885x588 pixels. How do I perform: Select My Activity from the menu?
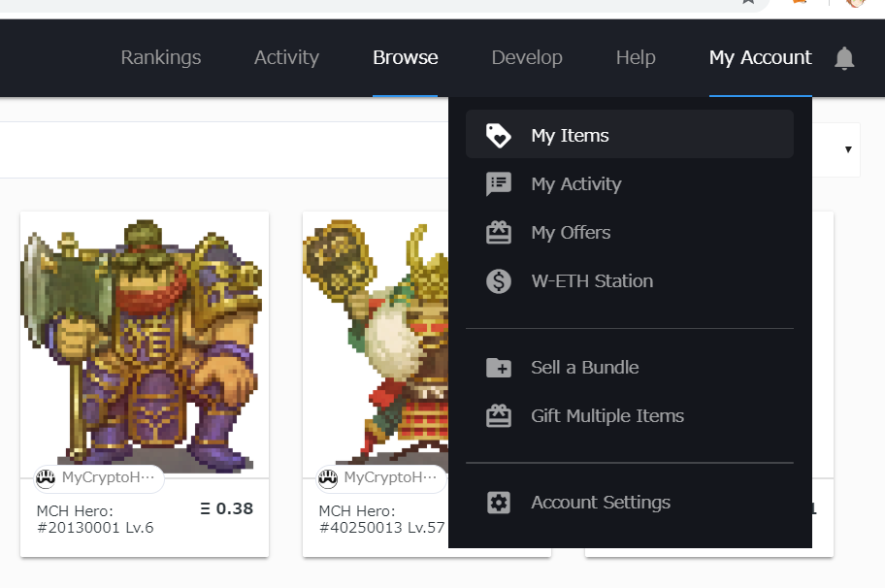(575, 183)
